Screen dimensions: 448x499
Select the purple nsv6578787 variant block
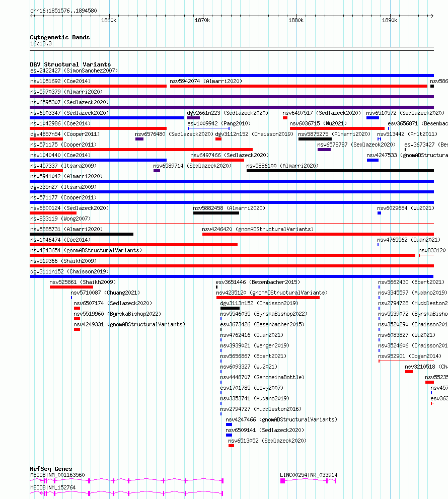click(x=324, y=150)
